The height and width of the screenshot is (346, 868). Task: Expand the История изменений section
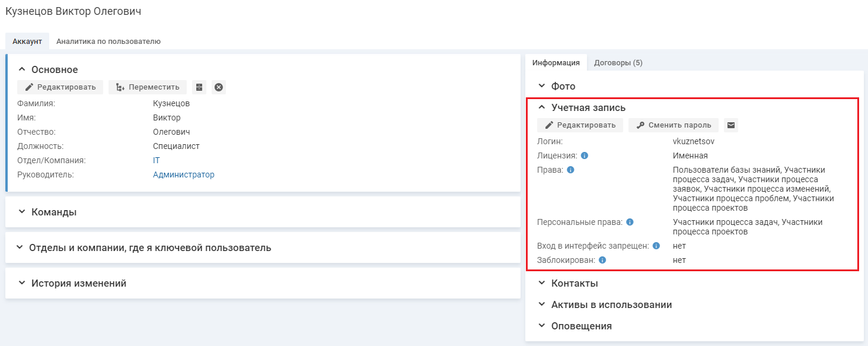[22, 283]
